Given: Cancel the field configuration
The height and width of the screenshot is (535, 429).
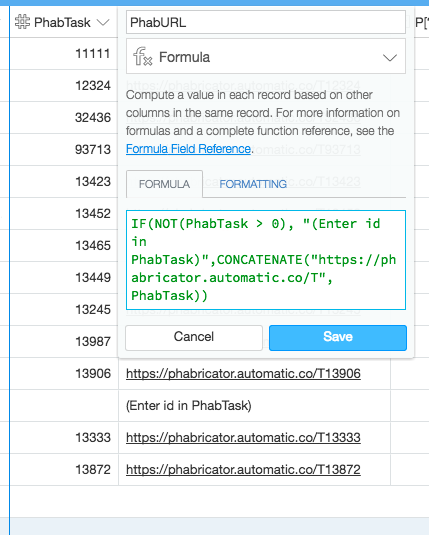Looking at the screenshot, I should 194,337.
